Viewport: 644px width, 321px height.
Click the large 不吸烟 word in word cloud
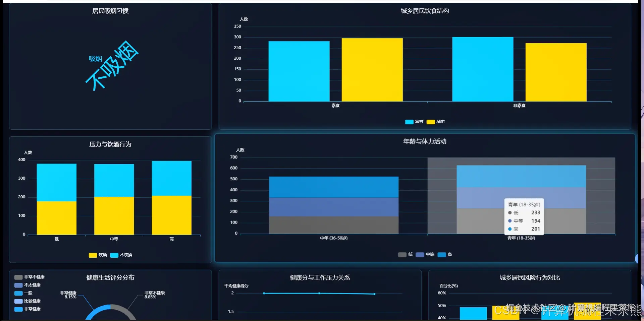click(112, 66)
